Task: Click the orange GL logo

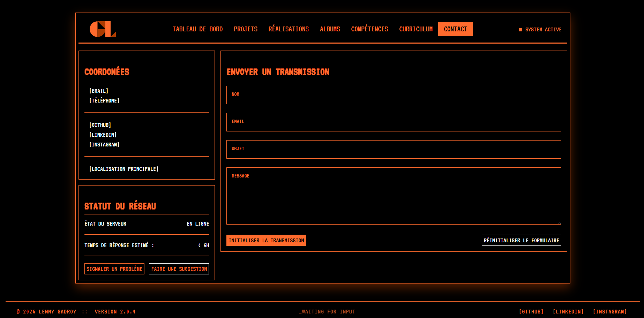Action: (x=103, y=29)
